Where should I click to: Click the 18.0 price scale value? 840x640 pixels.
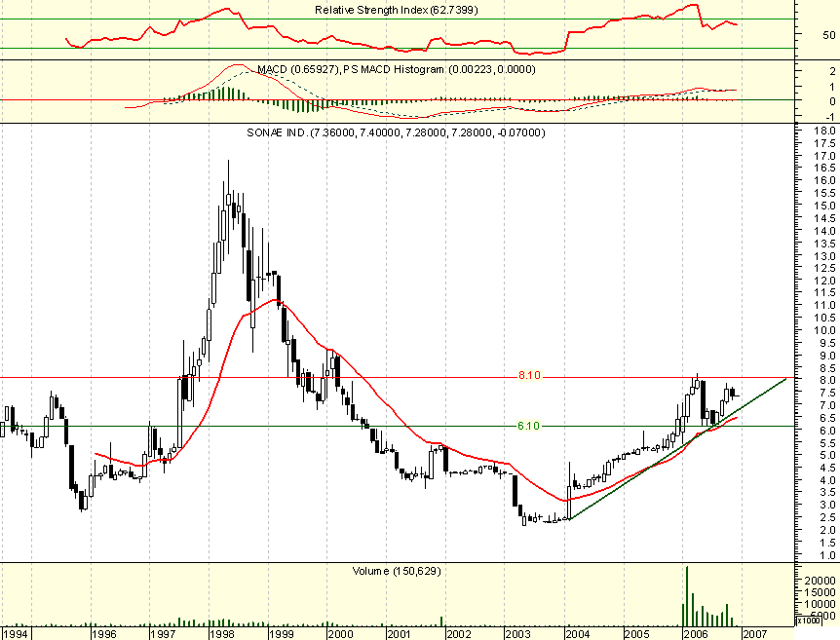tap(825, 131)
